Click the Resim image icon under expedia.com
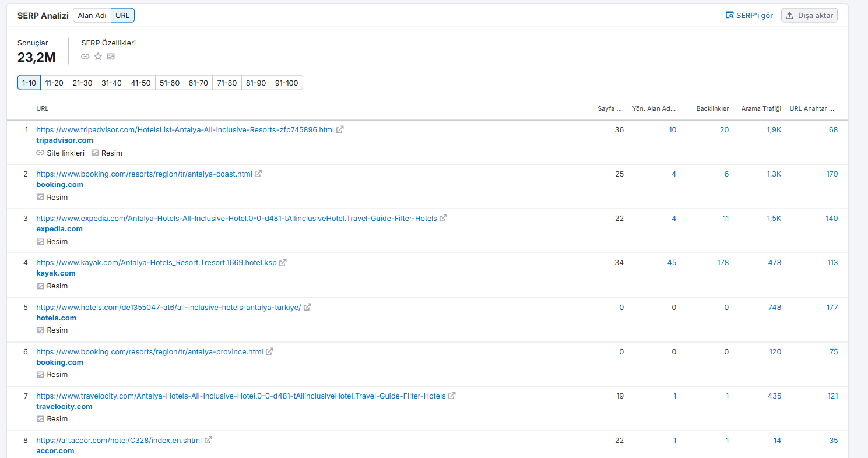The width and height of the screenshot is (868, 458). click(40, 241)
